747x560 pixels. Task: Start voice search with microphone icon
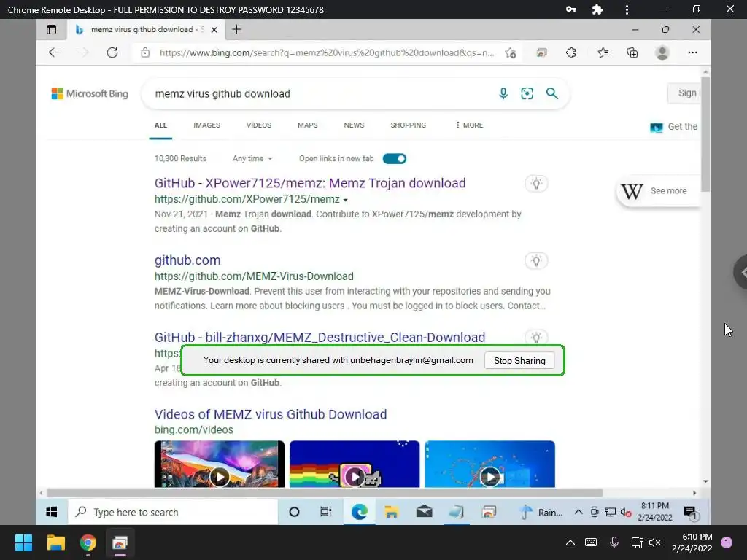pyautogui.click(x=503, y=93)
